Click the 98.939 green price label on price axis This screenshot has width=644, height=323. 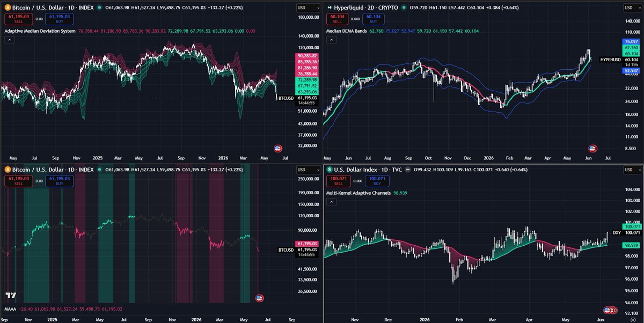click(x=631, y=245)
